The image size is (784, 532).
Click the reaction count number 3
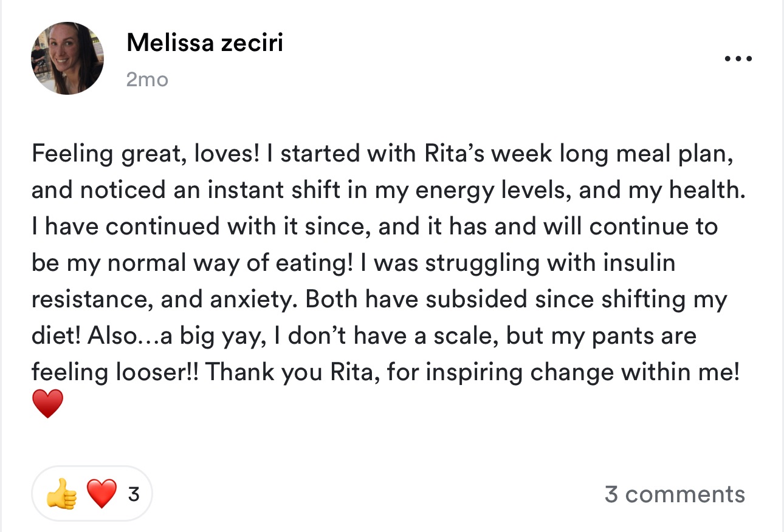(134, 494)
